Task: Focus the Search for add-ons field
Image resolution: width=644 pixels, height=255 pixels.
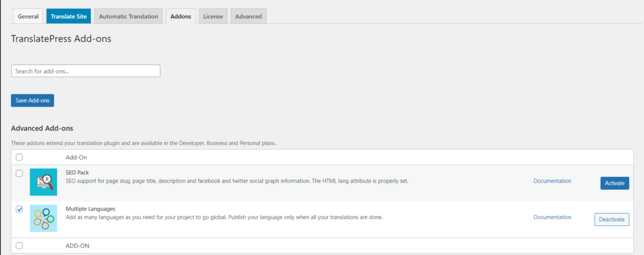Action: (x=86, y=71)
